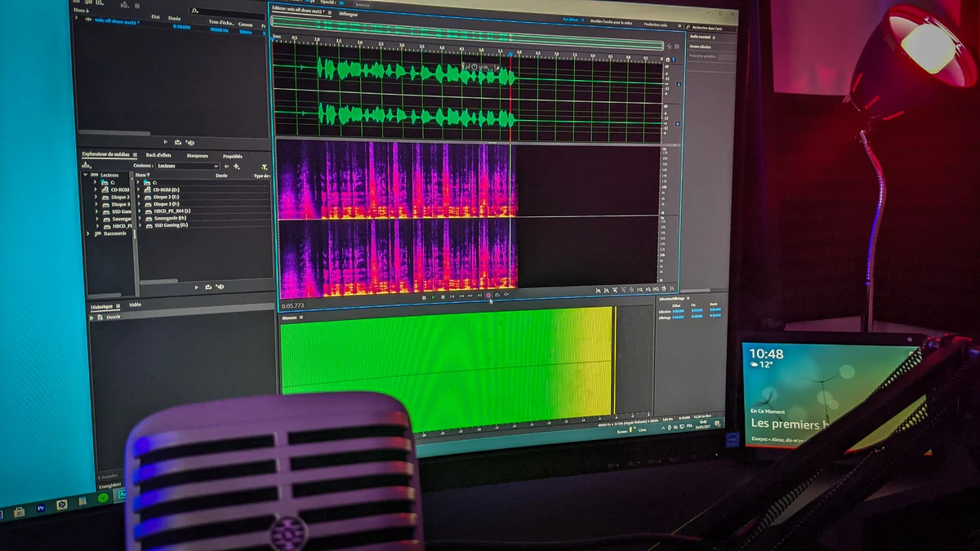Select voix off shure mv51 in Files panel
The image size is (980, 551).
(x=116, y=21)
